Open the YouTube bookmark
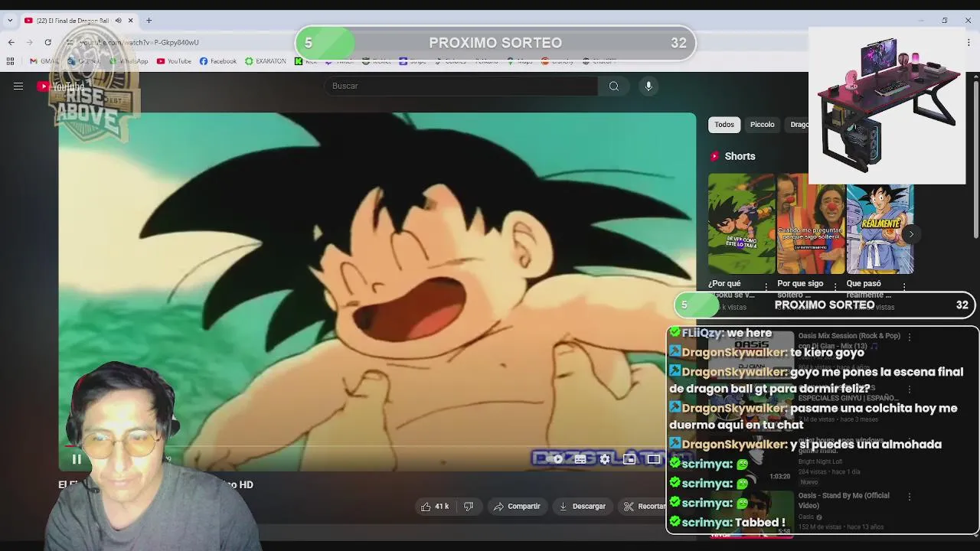The height and width of the screenshot is (551, 980). (x=174, y=61)
